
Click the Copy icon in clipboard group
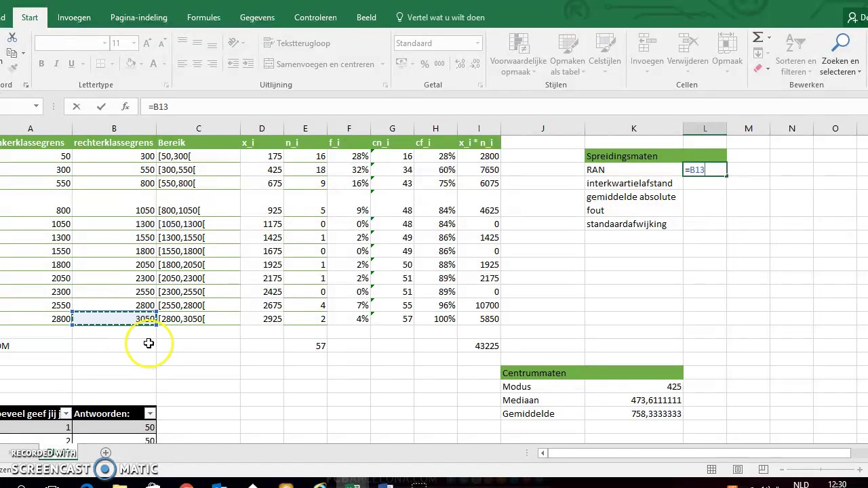point(11,53)
